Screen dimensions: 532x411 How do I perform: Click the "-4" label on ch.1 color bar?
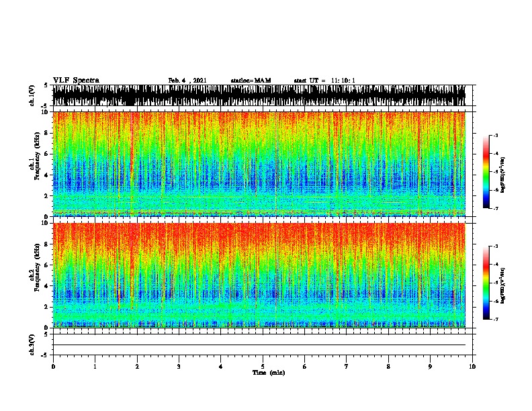[496, 154]
